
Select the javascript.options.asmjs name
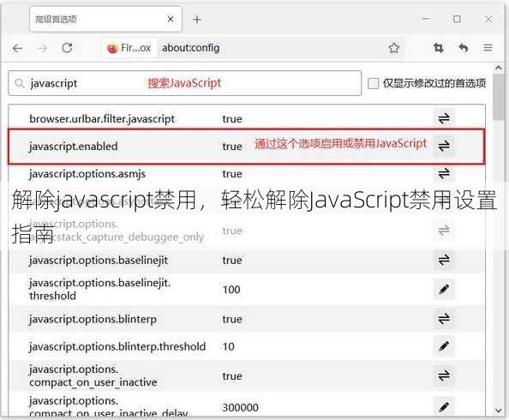[87, 174]
